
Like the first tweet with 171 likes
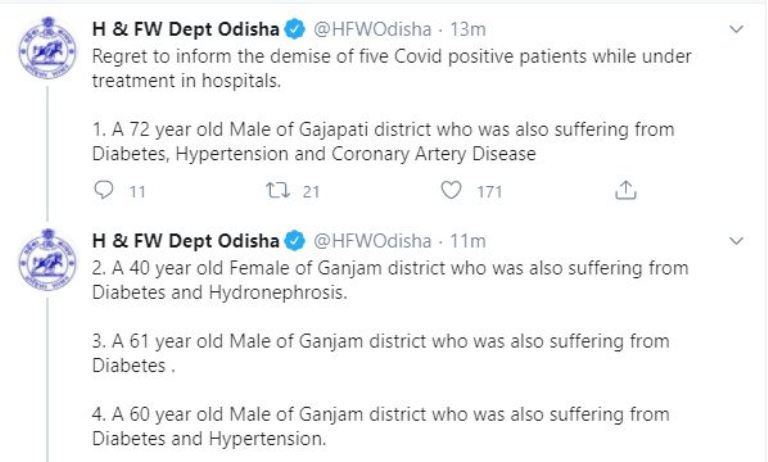tap(455, 191)
